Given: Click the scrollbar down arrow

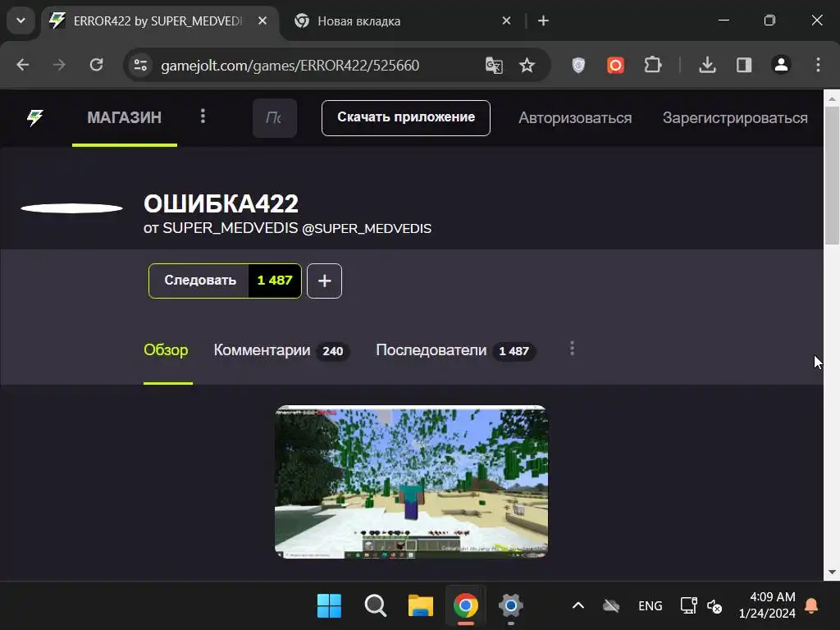Looking at the screenshot, I should point(832,572).
